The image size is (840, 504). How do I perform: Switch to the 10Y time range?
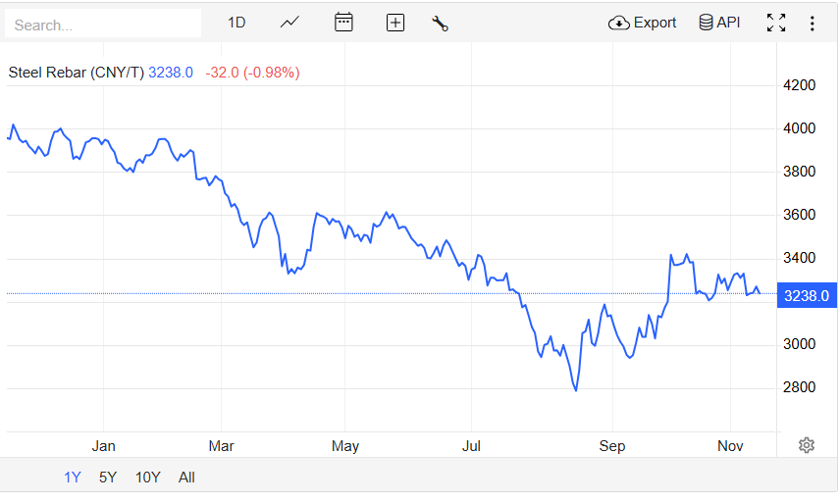tap(148, 478)
